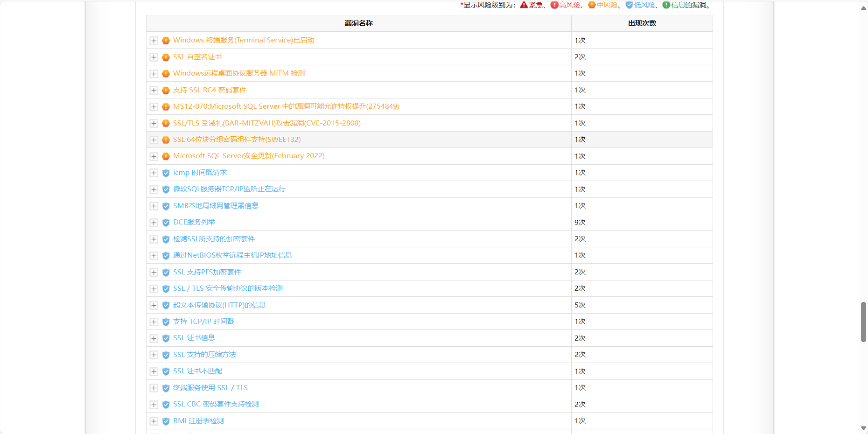Click medium-risk icon beside MS12-070 entry
868x434 pixels.
(166, 107)
